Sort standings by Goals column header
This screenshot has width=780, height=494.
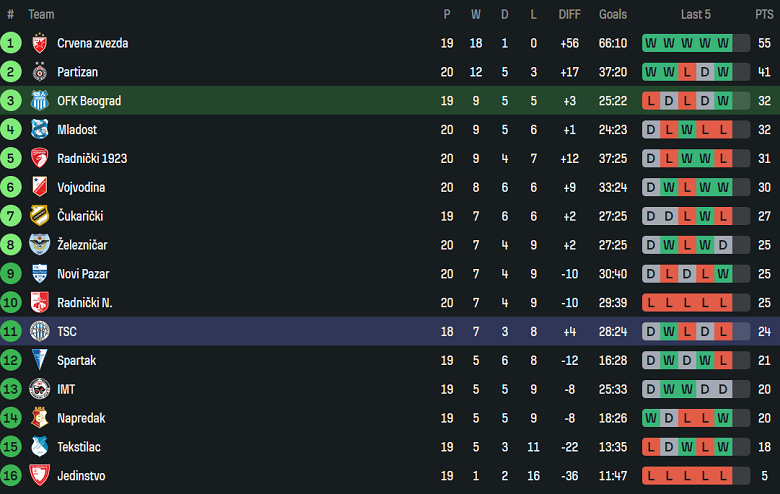(x=613, y=14)
